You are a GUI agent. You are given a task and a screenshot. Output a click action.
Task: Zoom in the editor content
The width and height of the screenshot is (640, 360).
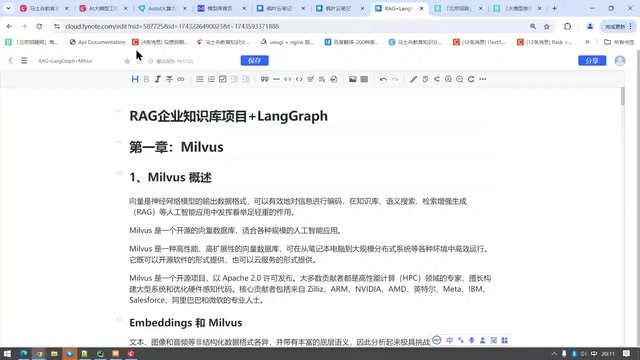pos(448,79)
